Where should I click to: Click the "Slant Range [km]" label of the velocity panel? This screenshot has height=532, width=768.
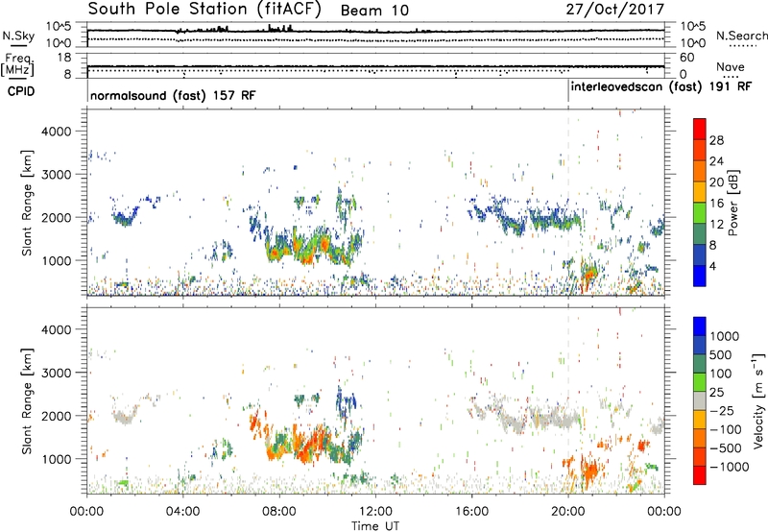pyautogui.click(x=27, y=400)
